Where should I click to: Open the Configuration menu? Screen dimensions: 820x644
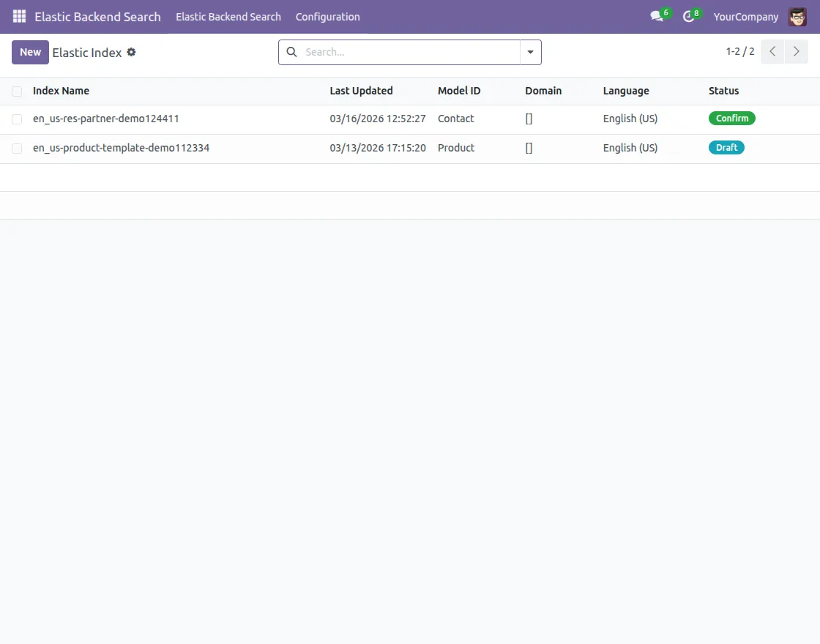[327, 16]
